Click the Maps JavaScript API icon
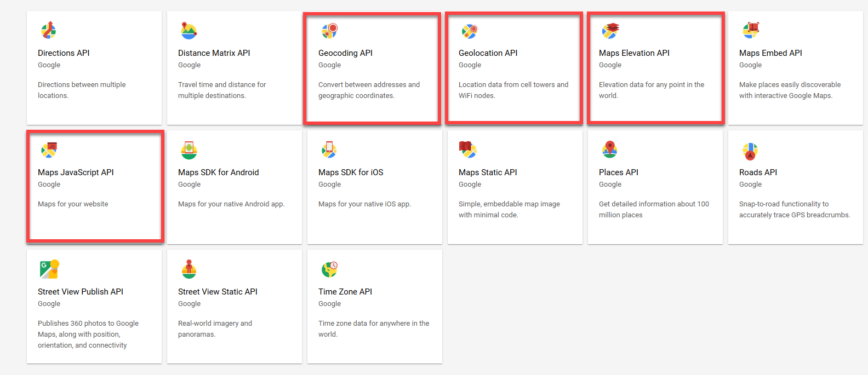The width and height of the screenshot is (868, 375). pyautogui.click(x=49, y=150)
